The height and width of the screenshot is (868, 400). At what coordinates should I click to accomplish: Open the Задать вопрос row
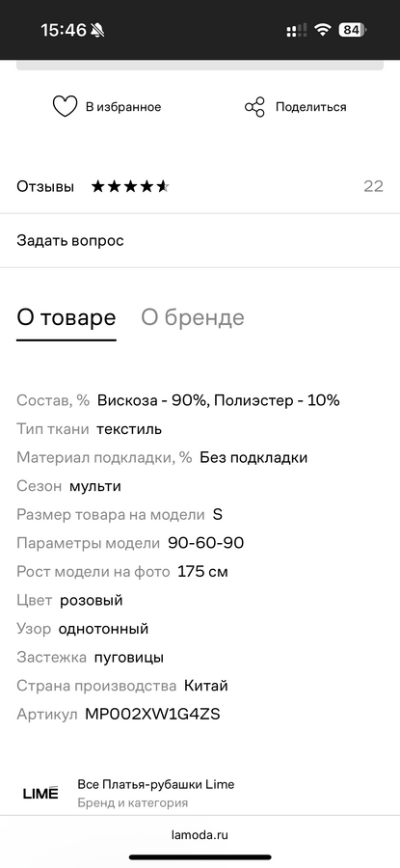(x=200, y=241)
